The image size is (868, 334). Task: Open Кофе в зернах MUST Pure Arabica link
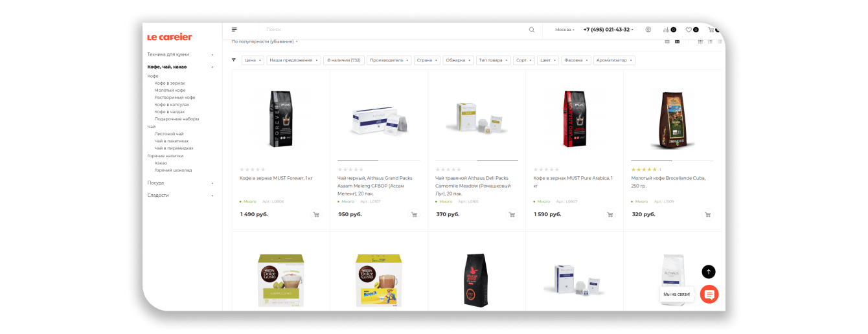[573, 181]
